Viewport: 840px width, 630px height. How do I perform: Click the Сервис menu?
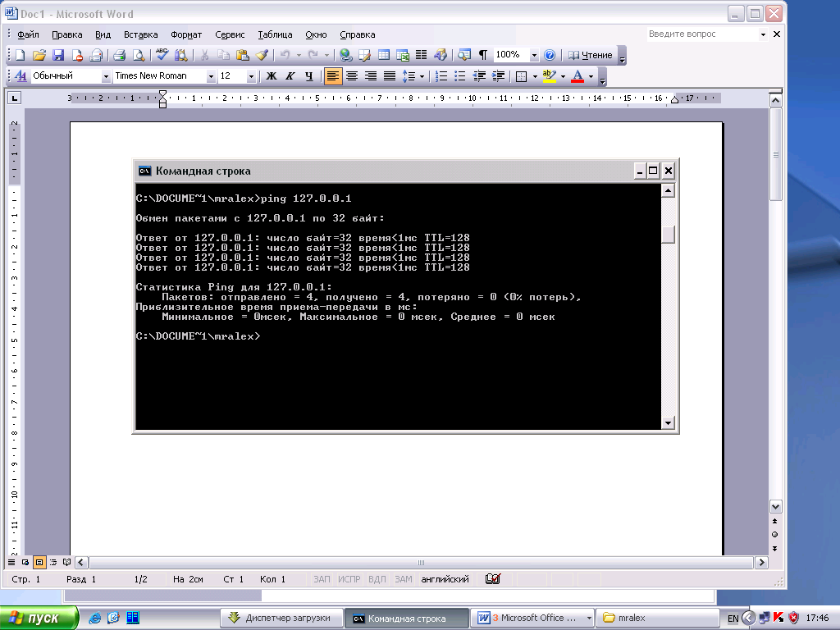[230, 34]
